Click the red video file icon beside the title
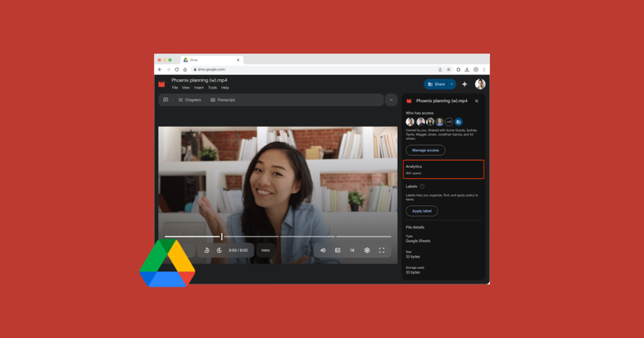The width and height of the screenshot is (644, 338). click(x=162, y=84)
